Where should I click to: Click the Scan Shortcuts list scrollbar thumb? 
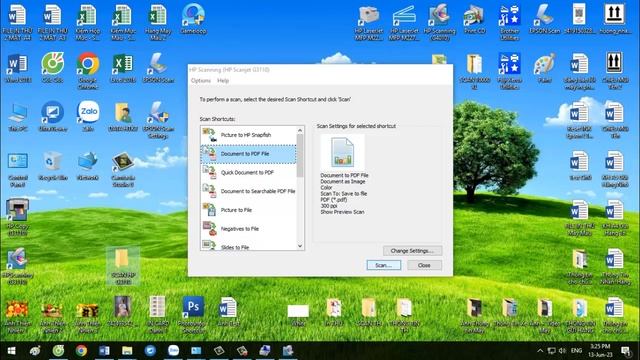click(x=300, y=156)
